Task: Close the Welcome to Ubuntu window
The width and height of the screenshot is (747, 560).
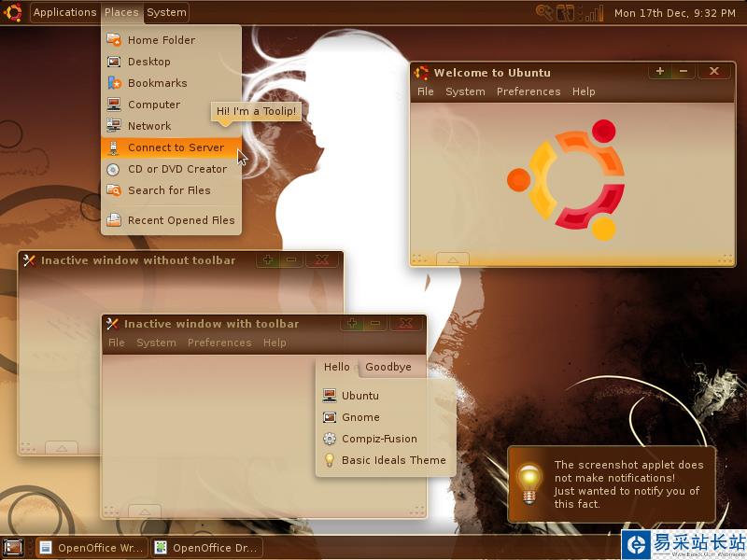Action: point(713,72)
